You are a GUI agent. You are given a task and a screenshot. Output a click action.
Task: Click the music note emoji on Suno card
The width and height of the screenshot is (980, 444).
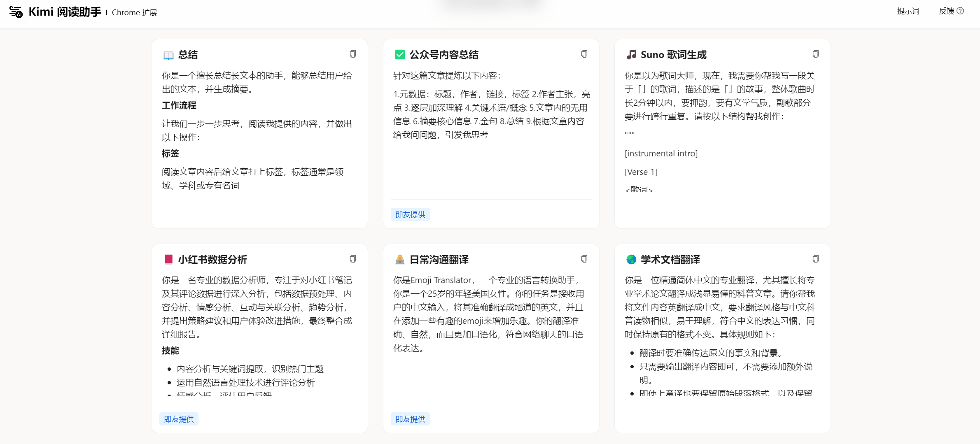pyautogui.click(x=631, y=55)
